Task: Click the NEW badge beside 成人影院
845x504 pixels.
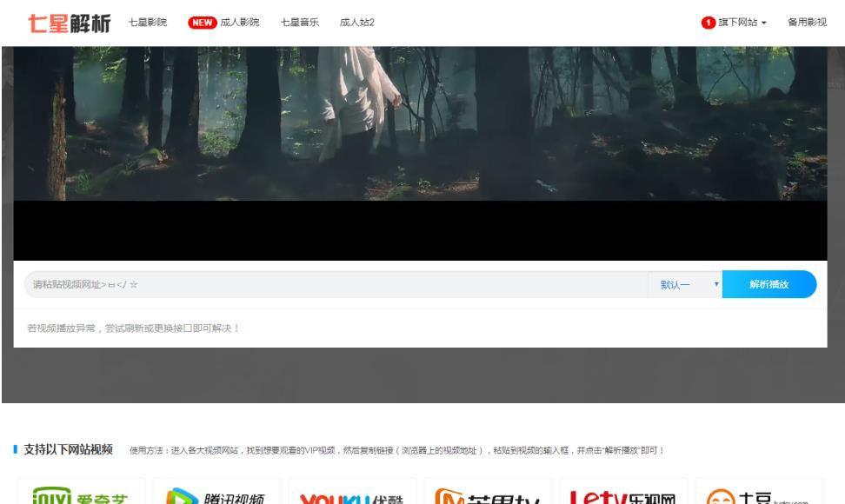Action: 203,23
